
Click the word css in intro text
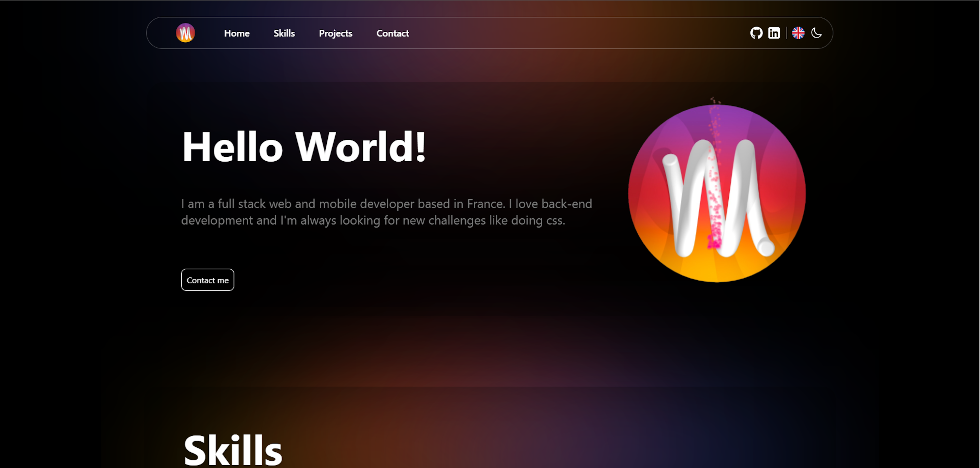tap(555, 221)
